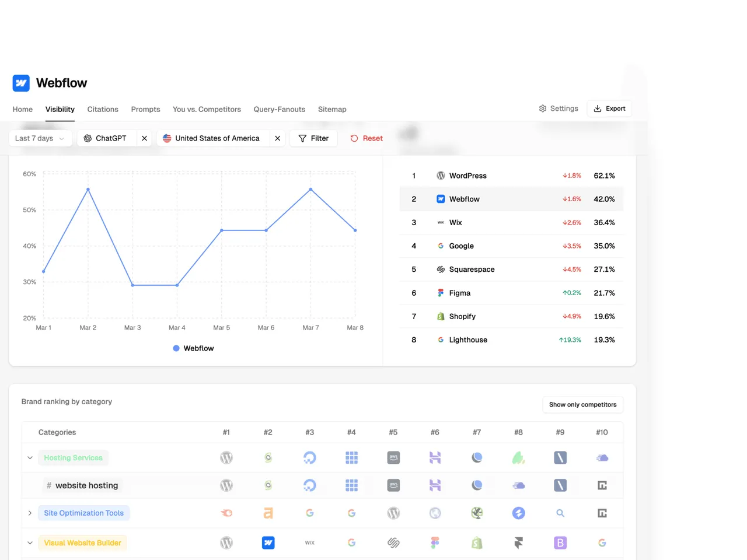This screenshot has height=560, width=747.
Task: Click Squarespace icon in Visual Website Builder row
Action: [393, 542]
